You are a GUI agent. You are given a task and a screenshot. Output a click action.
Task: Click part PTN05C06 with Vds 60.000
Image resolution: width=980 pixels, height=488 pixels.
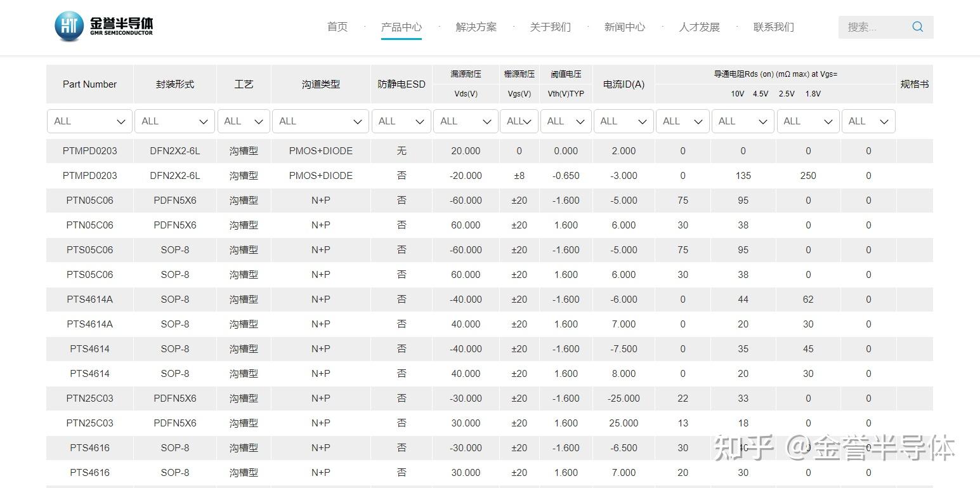[x=89, y=225]
